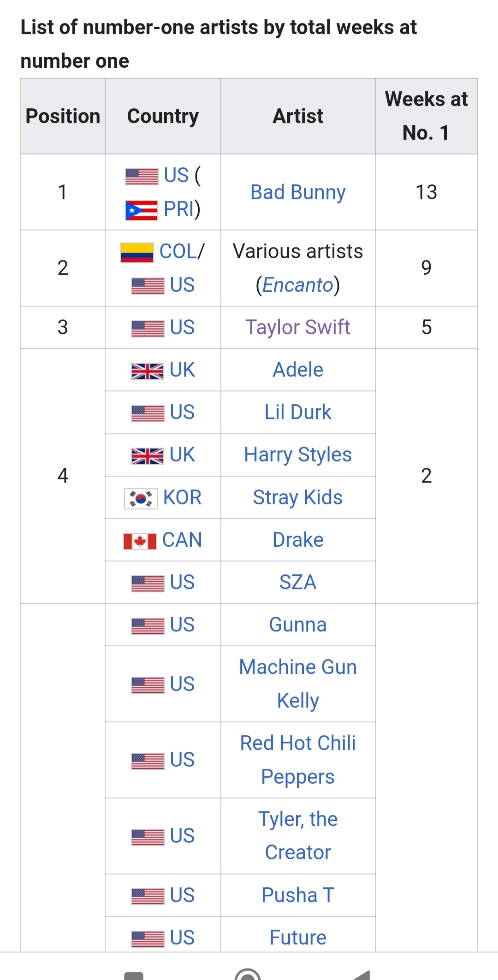Screen dimensions: 498x980
Task: Open the Encanto soundtrack link
Action: 298,285
